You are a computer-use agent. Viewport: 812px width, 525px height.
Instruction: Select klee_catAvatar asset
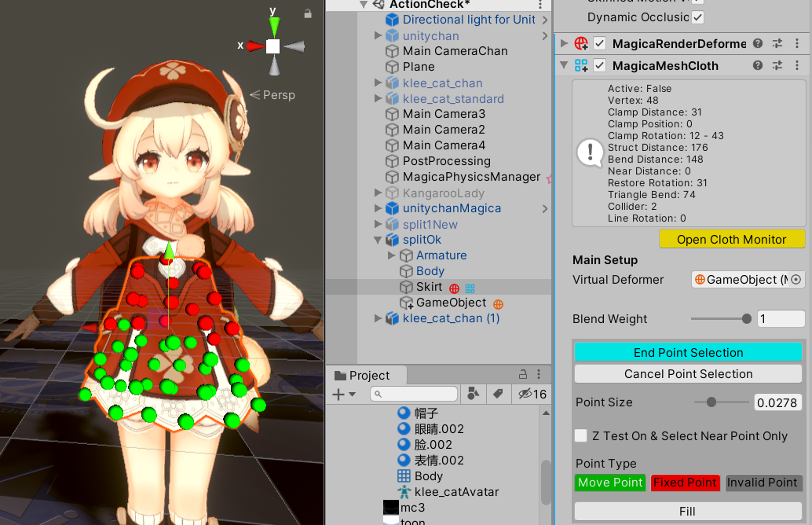coord(456,492)
